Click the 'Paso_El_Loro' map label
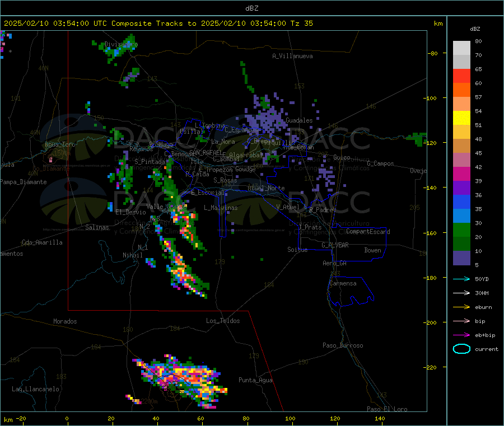Screen dimensions: 504x426 coord(387,409)
